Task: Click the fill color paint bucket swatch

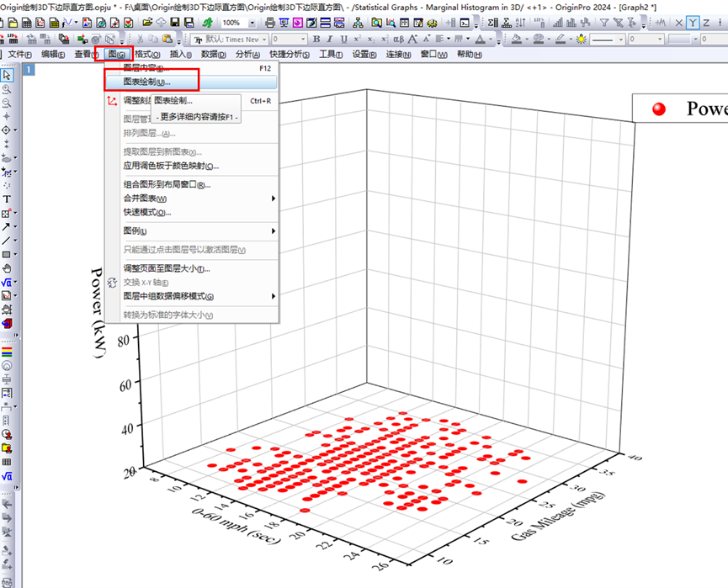Action: click(x=517, y=39)
